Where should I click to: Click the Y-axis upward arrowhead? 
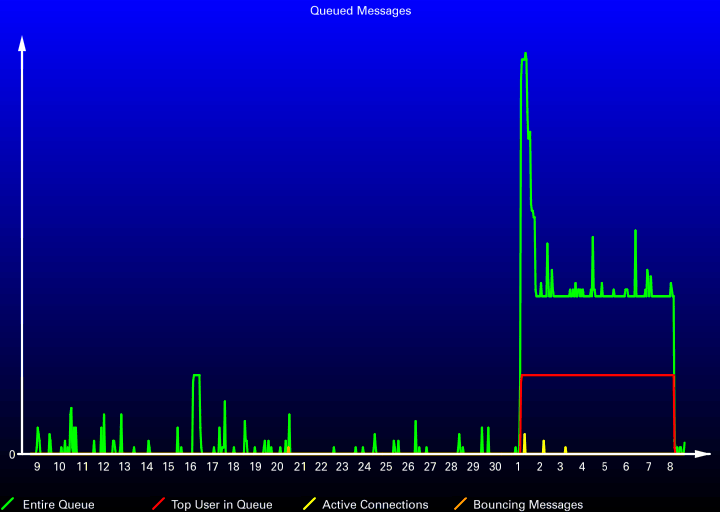[x=22, y=43]
